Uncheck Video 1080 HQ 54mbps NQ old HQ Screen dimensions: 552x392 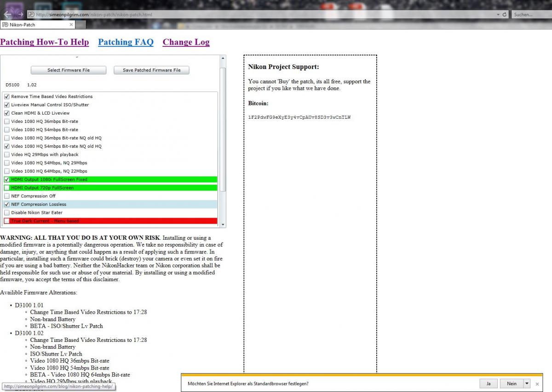pos(7,146)
